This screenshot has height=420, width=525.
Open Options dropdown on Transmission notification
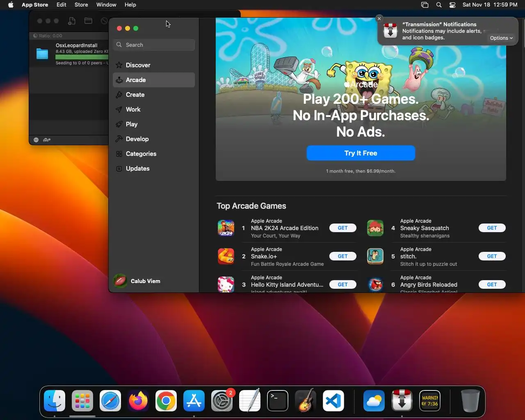click(x=501, y=38)
